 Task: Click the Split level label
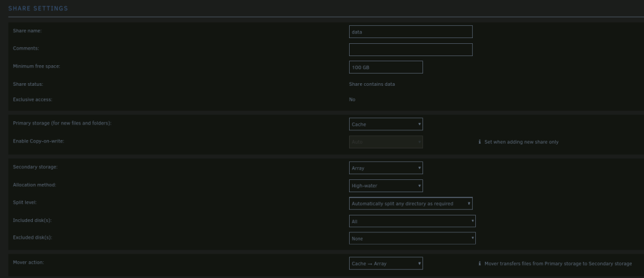pyautogui.click(x=24, y=203)
